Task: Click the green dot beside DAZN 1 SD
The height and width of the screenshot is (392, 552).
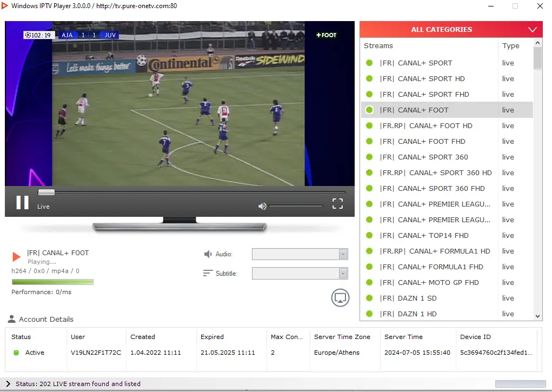Action: click(x=369, y=298)
